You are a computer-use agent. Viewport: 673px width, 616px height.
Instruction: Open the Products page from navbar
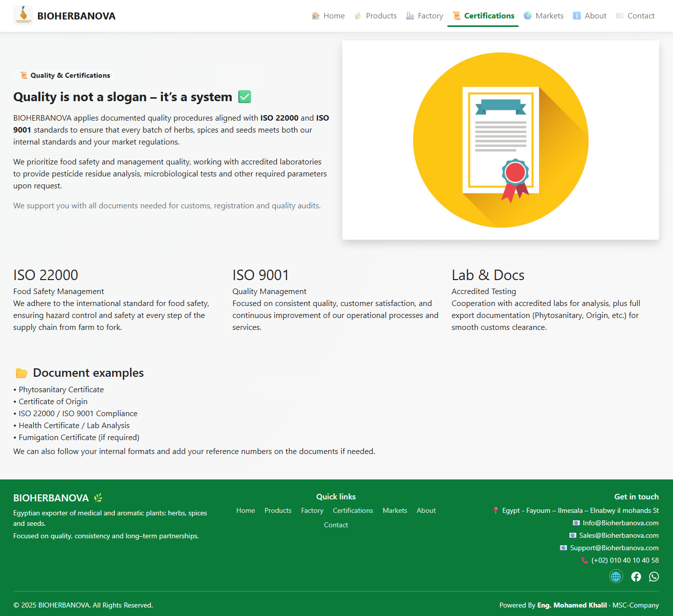click(376, 16)
